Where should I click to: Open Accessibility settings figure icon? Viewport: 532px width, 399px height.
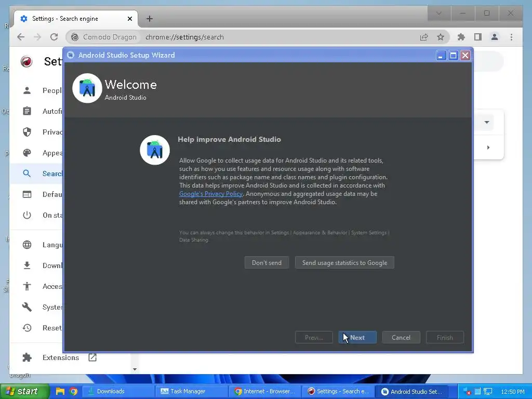click(x=27, y=286)
